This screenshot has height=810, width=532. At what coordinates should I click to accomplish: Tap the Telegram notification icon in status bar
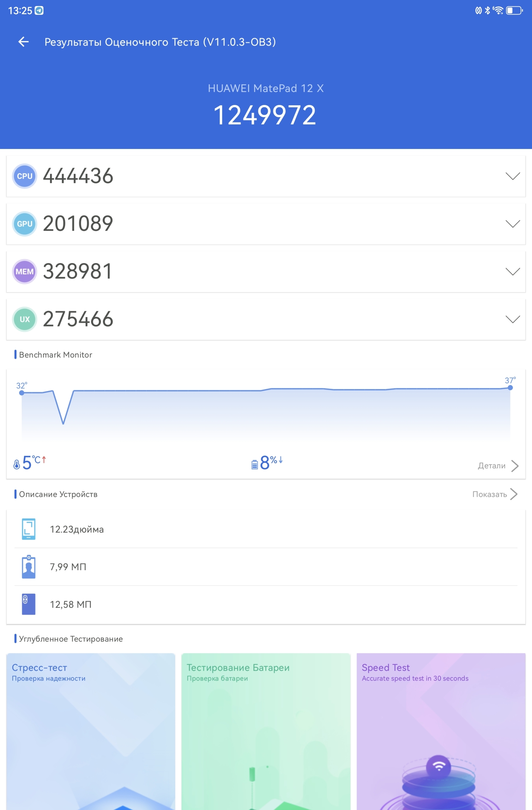pyautogui.click(x=40, y=10)
